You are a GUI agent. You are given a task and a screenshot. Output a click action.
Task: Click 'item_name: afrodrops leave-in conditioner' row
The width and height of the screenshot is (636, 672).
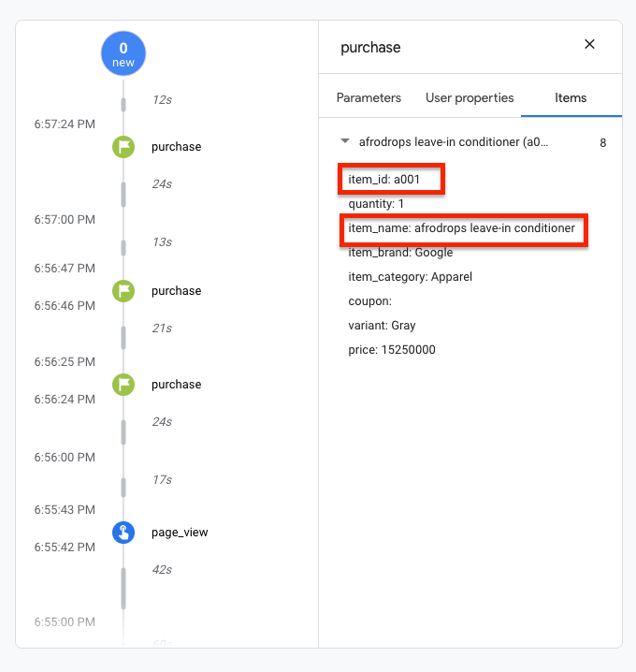pos(462,228)
